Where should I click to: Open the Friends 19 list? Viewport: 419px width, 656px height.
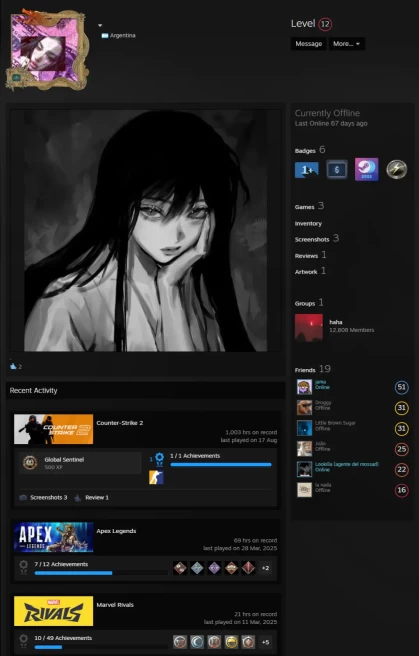coord(312,369)
